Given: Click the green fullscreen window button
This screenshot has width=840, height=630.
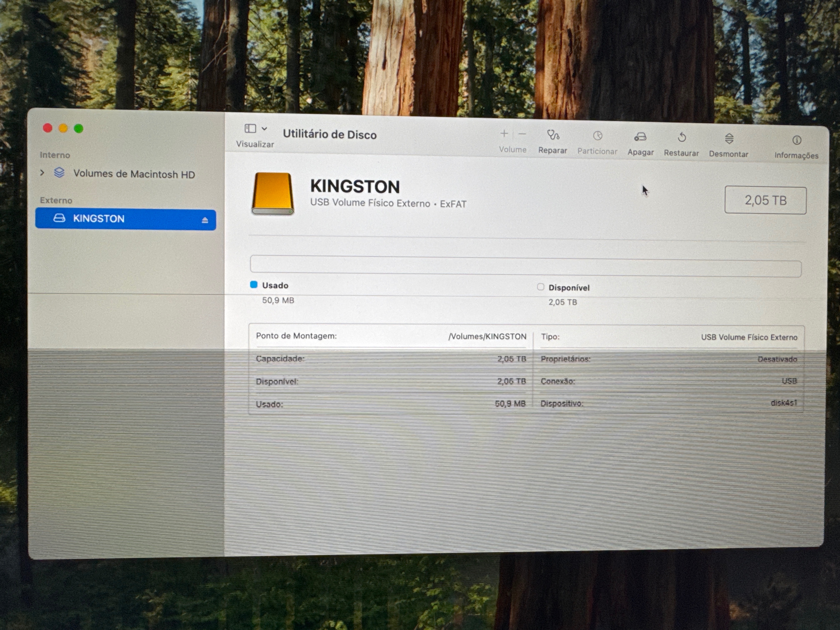Looking at the screenshot, I should pos(79,129).
